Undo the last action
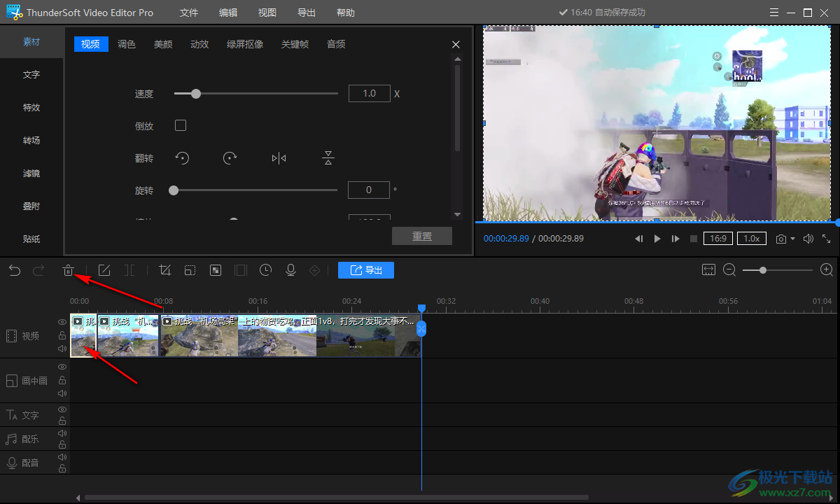The width and height of the screenshot is (840, 504). click(x=15, y=270)
